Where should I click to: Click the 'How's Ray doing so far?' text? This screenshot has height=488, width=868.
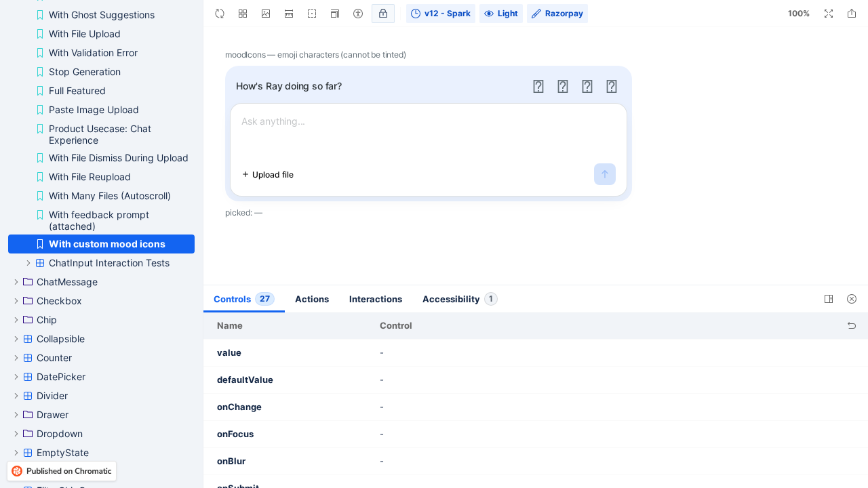click(x=289, y=86)
